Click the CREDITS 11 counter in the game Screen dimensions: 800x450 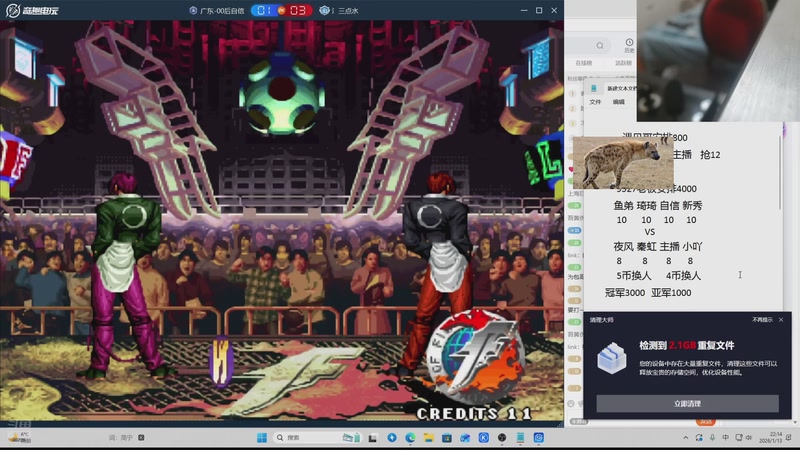pyautogui.click(x=474, y=414)
